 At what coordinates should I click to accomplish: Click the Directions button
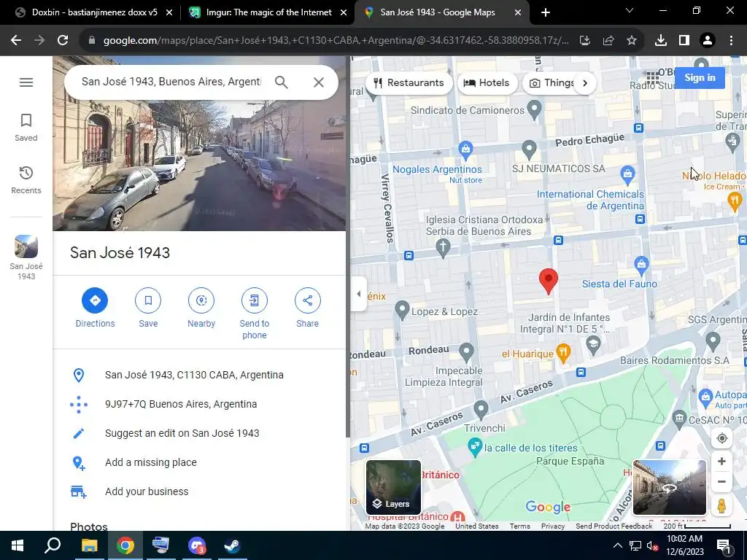tap(95, 308)
